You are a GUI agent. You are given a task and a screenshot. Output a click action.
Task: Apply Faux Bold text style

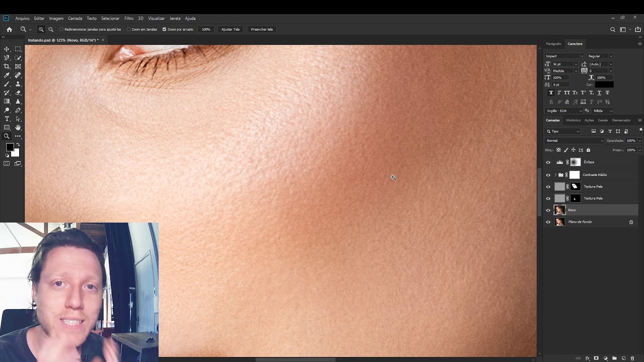pyautogui.click(x=551, y=93)
